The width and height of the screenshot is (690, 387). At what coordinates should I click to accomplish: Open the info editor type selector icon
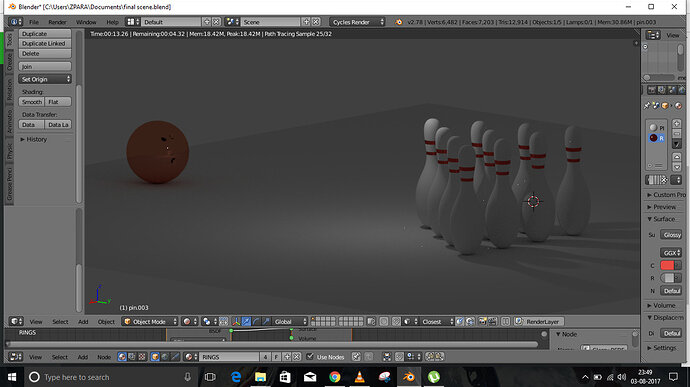coord(15,22)
